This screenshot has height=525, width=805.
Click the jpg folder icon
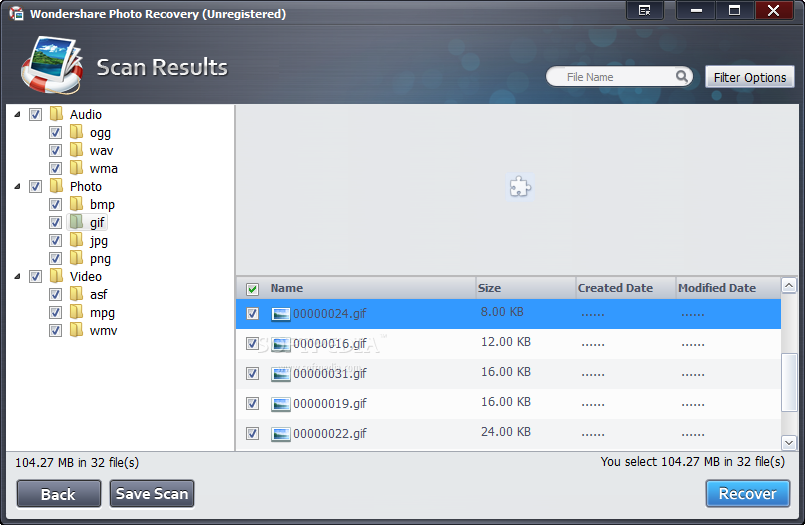pos(76,240)
